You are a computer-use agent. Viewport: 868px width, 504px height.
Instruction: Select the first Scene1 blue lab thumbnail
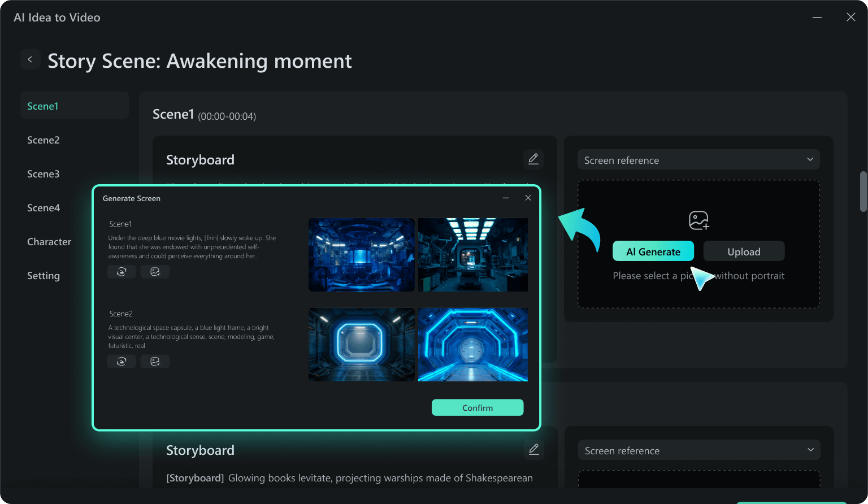(362, 255)
